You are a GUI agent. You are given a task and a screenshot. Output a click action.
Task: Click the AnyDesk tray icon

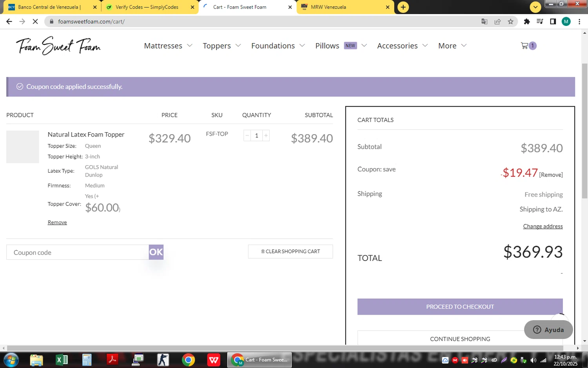(x=465, y=360)
